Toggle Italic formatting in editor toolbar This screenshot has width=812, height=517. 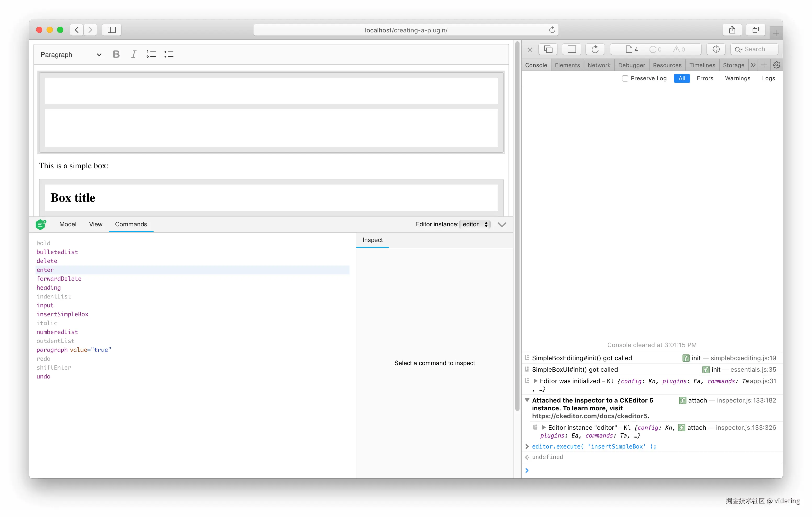coord(133,54)
